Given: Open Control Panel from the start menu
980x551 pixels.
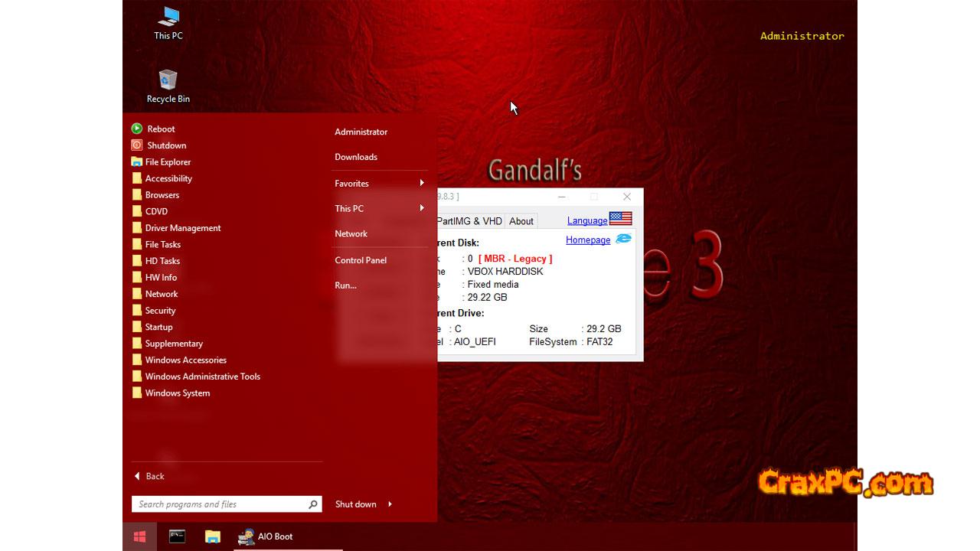Looking at the screenshot, I should point(361,260).
